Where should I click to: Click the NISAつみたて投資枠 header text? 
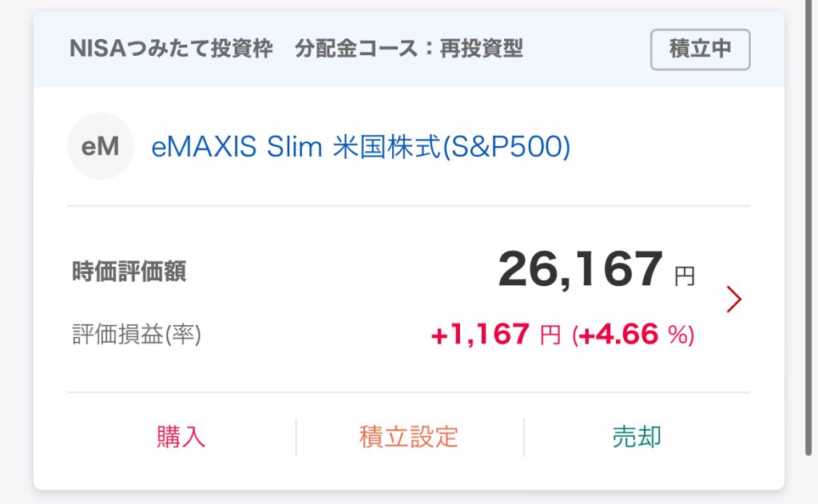coord(171,50)
